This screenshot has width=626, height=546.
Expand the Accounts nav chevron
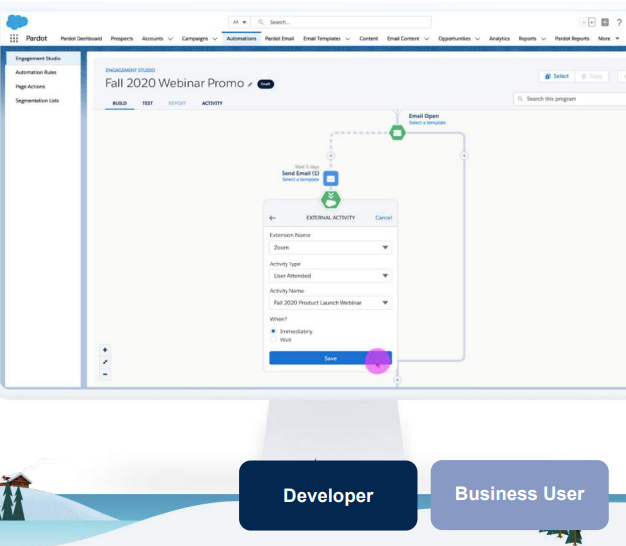(x=170, y=39)
